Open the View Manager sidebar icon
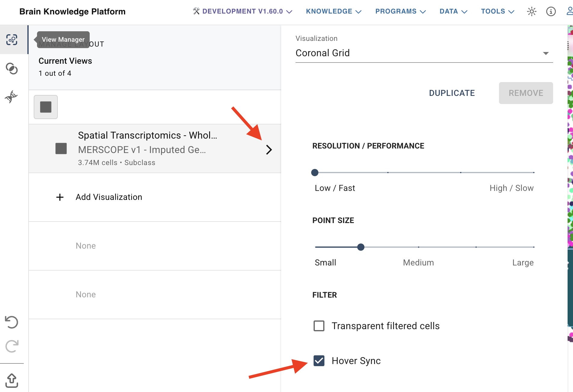This screenshot has height=392, width=573. (x=12, y=40)
